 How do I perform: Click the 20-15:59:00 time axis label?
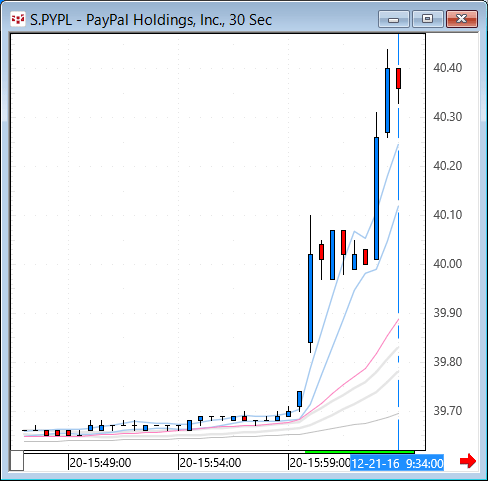click(319, 463)
